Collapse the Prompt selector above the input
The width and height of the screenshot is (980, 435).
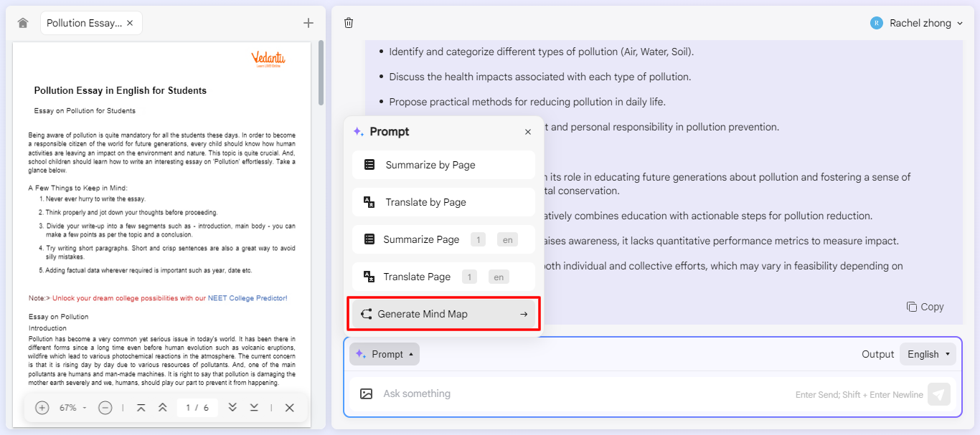coord(385,353)
